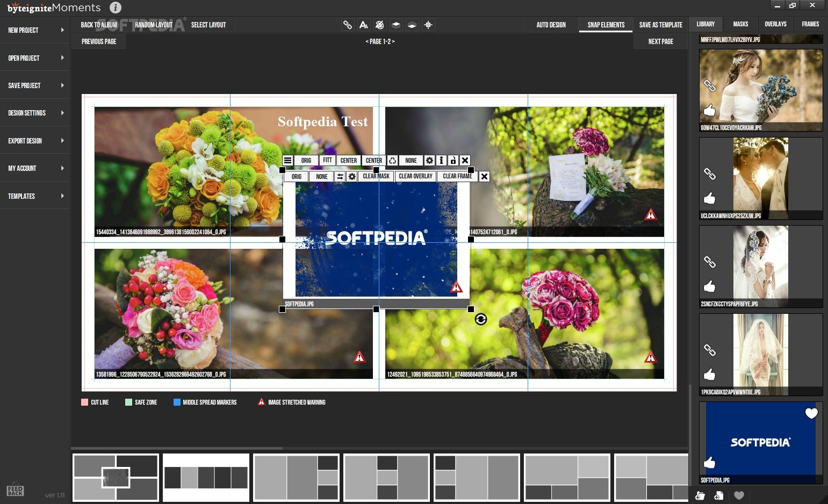Image resolution: width=828 pixels, height=504 pixels.
Task: Click Clear Frame button
Action: click(457, 176)
